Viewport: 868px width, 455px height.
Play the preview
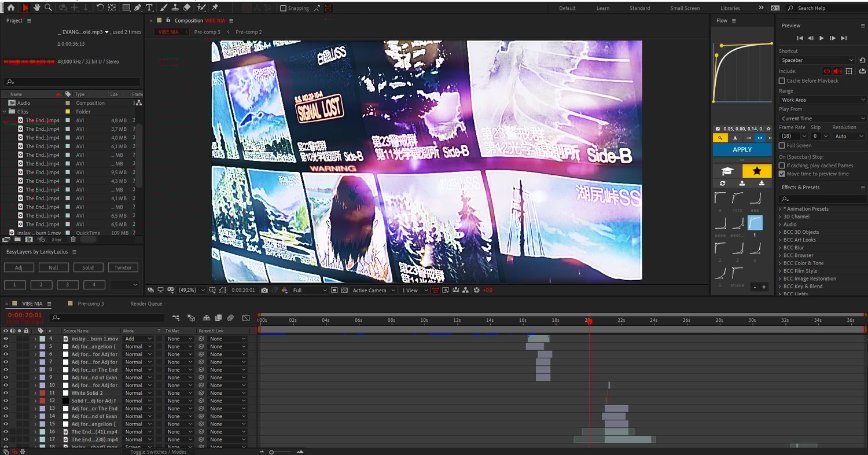(x=822, y=38)
